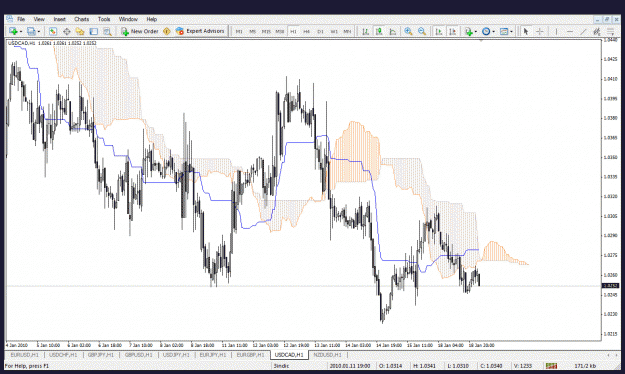Switch to USDJPY,H1 chart tab
Image resolution: width=625 pixels, height=374 pixels.
176,355
